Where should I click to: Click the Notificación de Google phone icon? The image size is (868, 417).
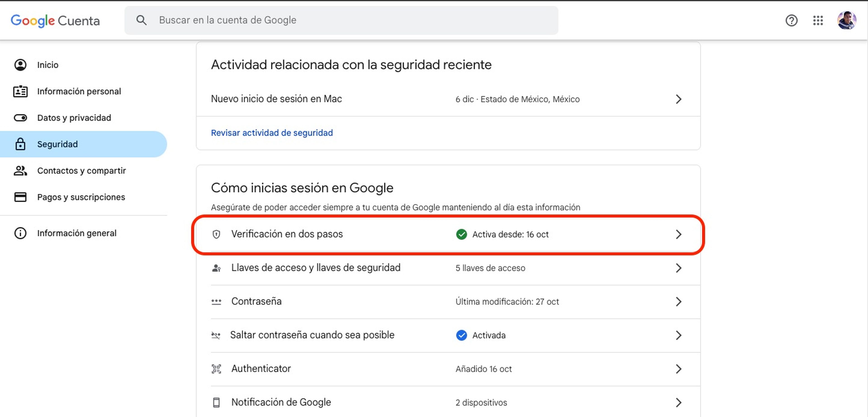point(216,403)
